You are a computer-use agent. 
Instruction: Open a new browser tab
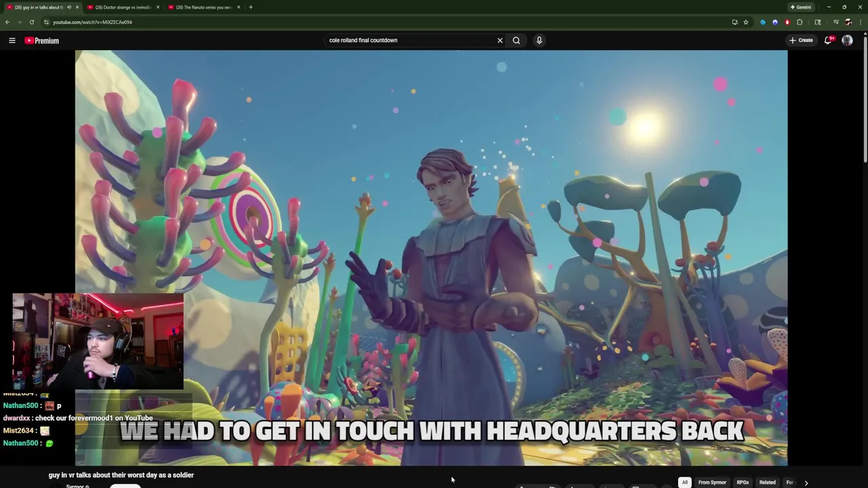tap(251, 7)
